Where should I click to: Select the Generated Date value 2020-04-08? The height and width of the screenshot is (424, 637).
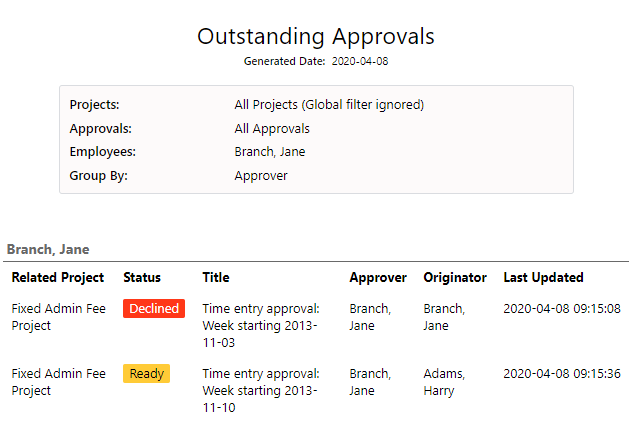(x=360, y=61)
